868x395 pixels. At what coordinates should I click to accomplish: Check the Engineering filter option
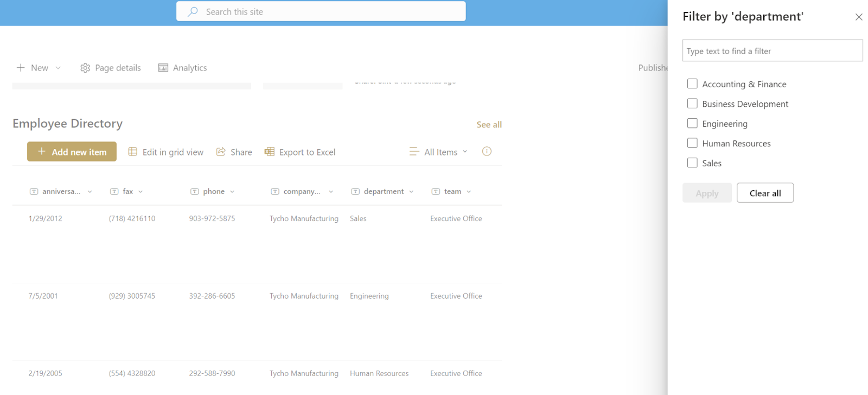point(692,123)
